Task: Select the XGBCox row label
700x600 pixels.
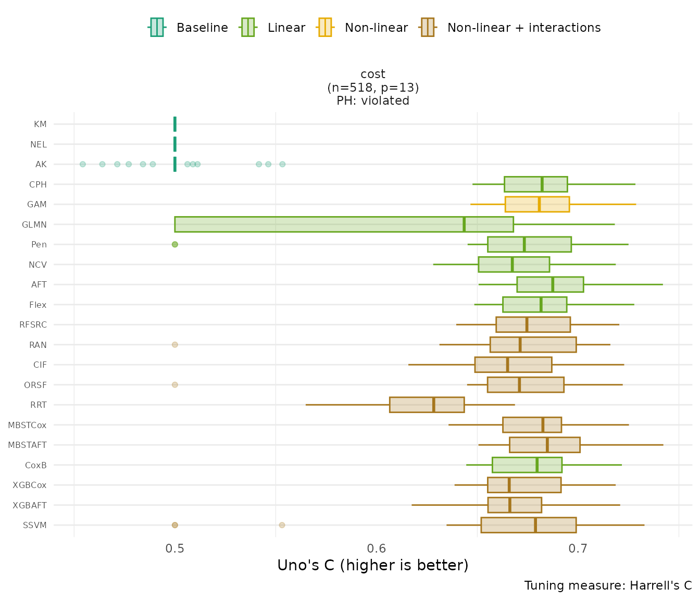Action: (30, 485)
